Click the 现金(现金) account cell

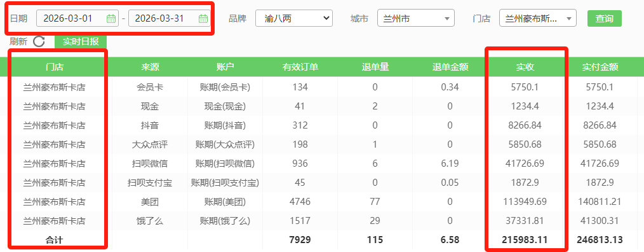pyautogui.click(x=225, y=107)
